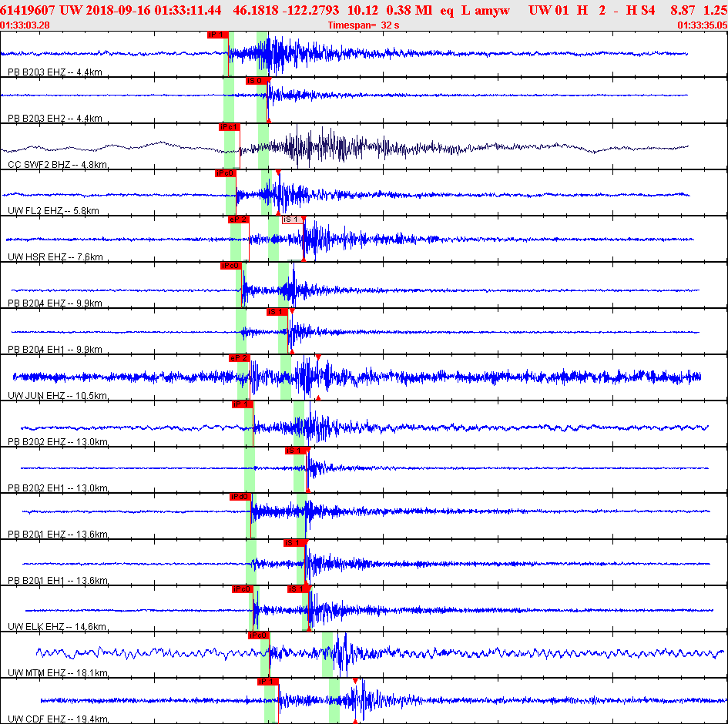Select the CC SWF2 BHZ -- 4.8km label
The image size is (728, 724).
pos(58,164)
